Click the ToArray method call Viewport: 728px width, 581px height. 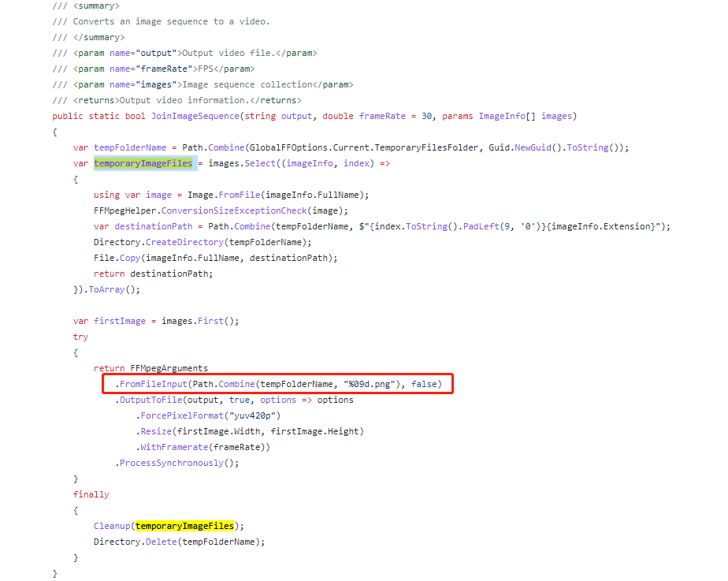tap(107, 289)
